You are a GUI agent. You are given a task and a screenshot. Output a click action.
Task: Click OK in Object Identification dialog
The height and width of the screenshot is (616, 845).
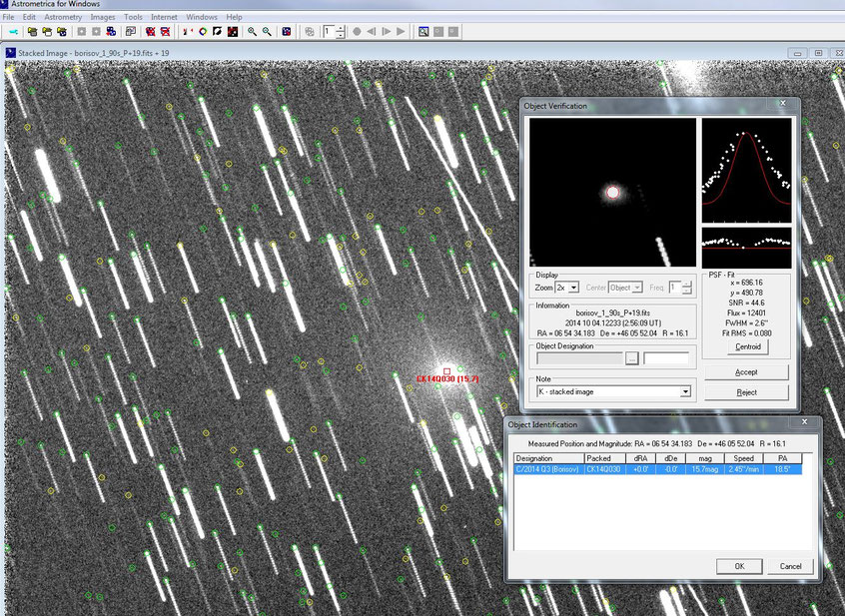(739, 566)
